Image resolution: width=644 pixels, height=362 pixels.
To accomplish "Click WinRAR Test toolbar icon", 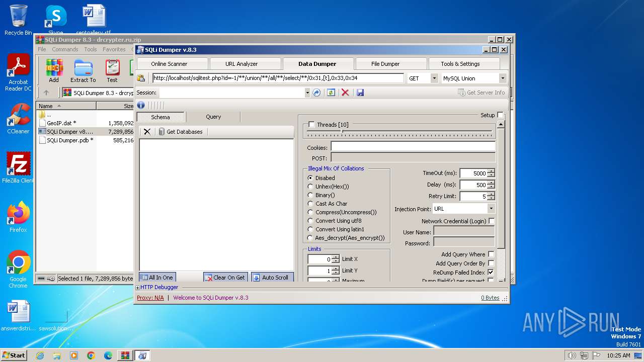I will click(x=112, y=71).
